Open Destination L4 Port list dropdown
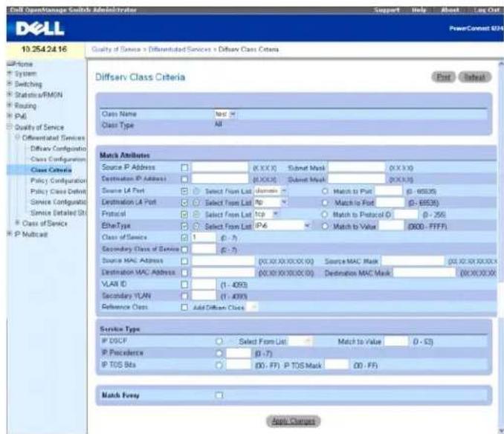Viewport: 504px width, 434px height. click(270, 203)
